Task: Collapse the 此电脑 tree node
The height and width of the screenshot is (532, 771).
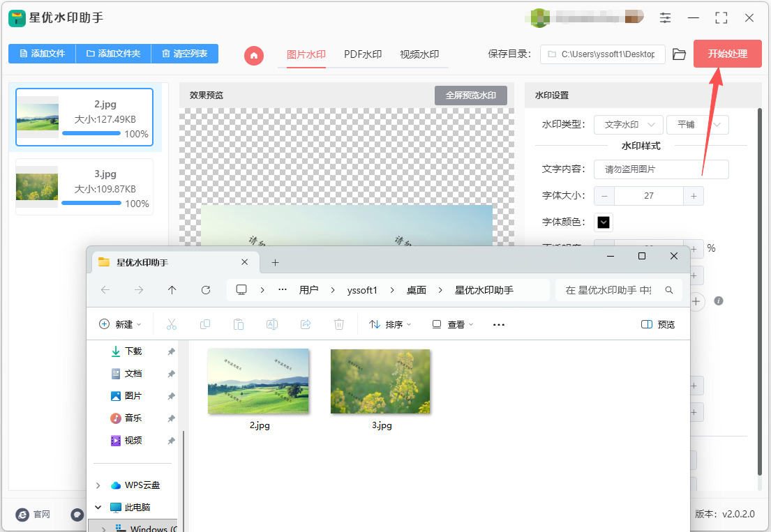Action: click(98, 507)
